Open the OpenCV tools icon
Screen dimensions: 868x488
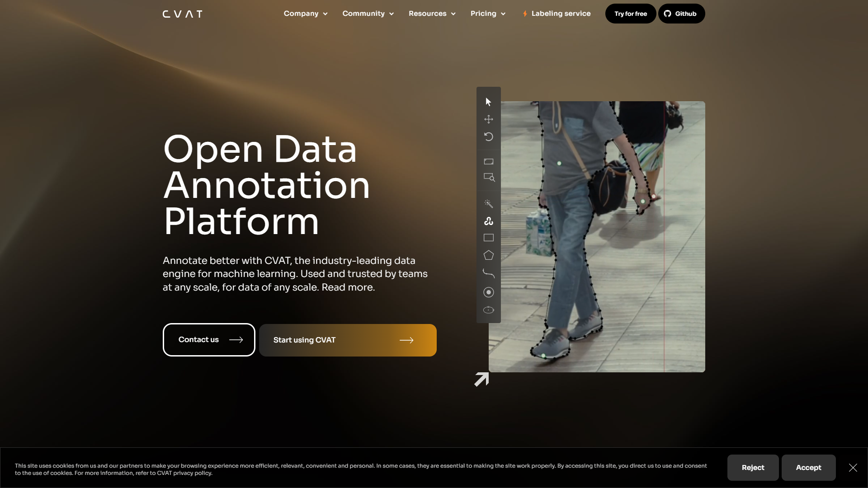[x=488, y=221]
